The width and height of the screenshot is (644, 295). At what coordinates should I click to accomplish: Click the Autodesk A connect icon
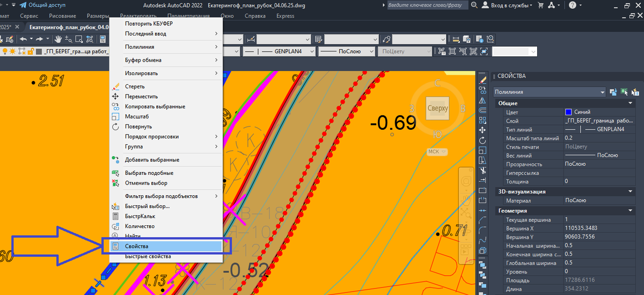pos(552,5)
